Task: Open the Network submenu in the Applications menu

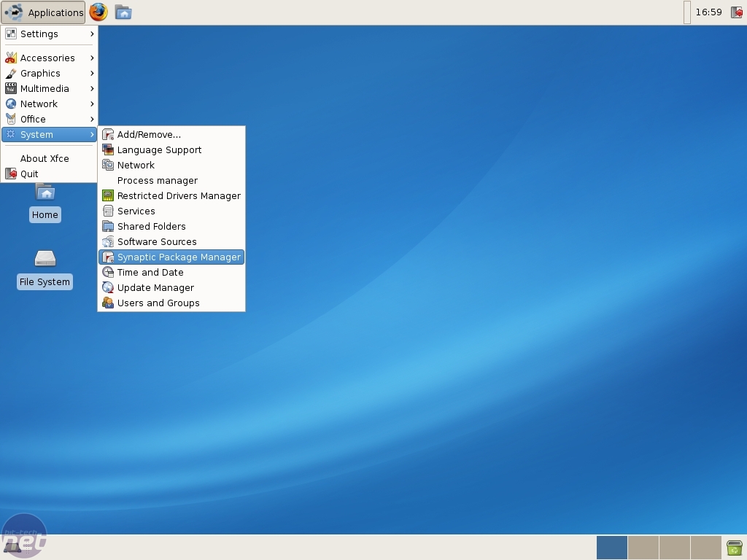Action: click(x=49, y=104)
